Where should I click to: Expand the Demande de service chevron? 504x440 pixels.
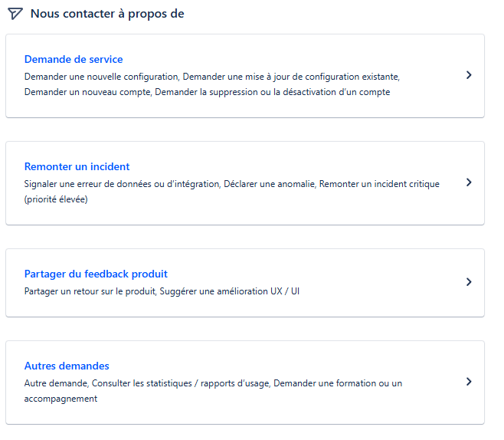(x=469, y=75)
